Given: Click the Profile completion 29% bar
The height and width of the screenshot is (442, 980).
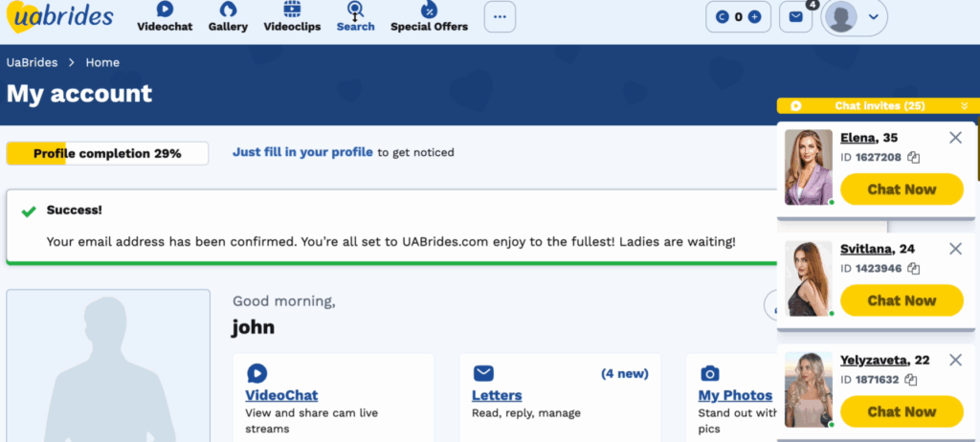Looking at the screenshot, I should [107, 153].
